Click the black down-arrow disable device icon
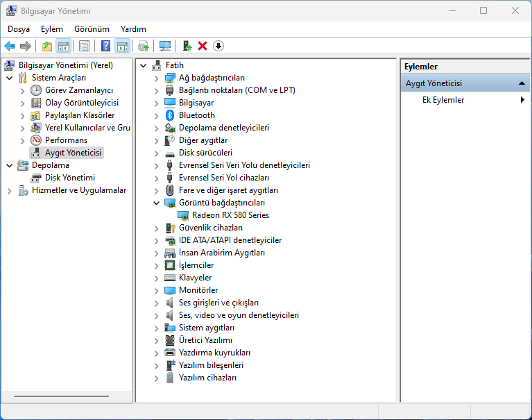Viewport: 532px width, 420px height. [218, 46]
